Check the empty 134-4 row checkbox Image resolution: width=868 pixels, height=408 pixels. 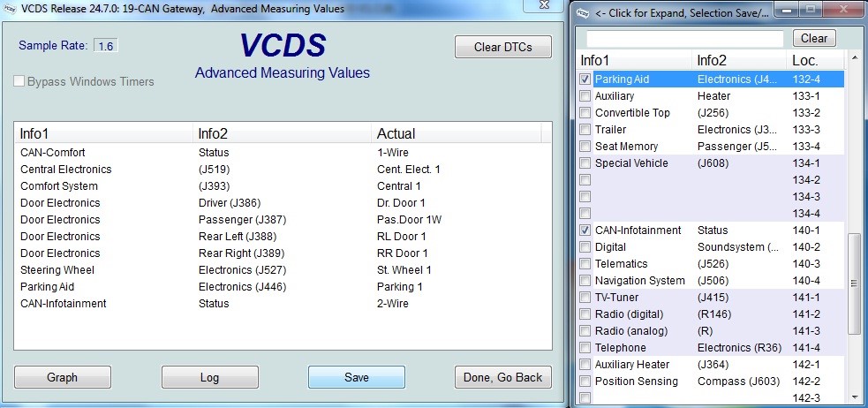click(585, 214)
